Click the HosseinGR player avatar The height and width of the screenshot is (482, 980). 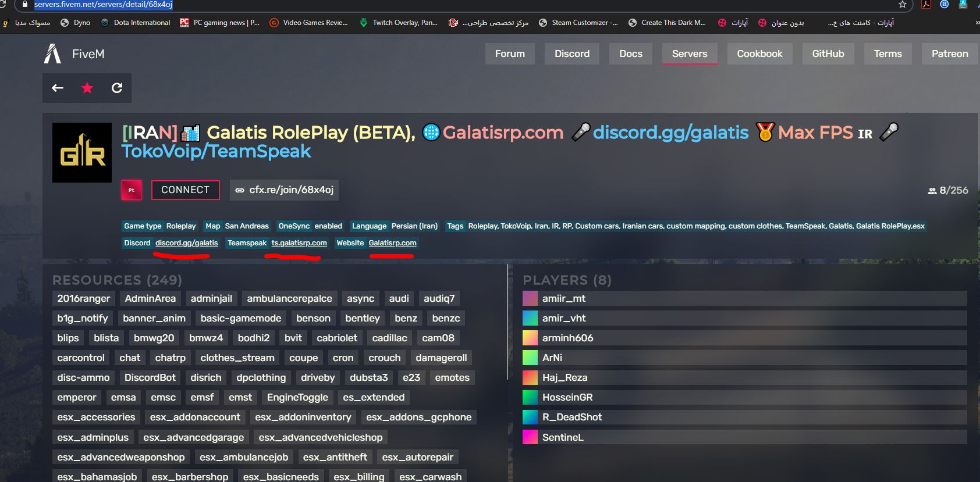coord(530,397)
